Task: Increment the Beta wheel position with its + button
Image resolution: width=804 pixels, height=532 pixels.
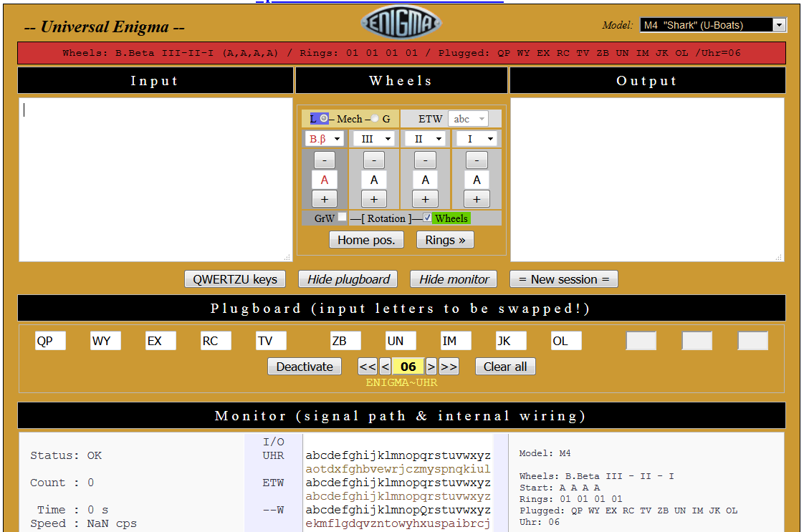Action: pyautogui.click(x=324, y=198)
